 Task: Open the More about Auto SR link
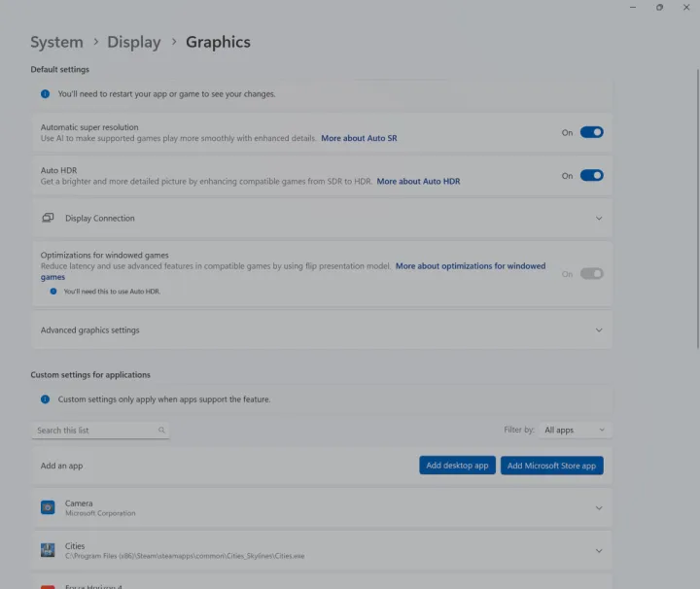[359, 139]
